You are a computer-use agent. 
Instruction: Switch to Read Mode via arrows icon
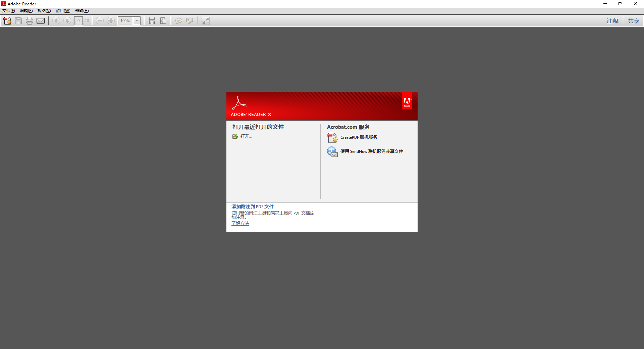tap(205, 21)
